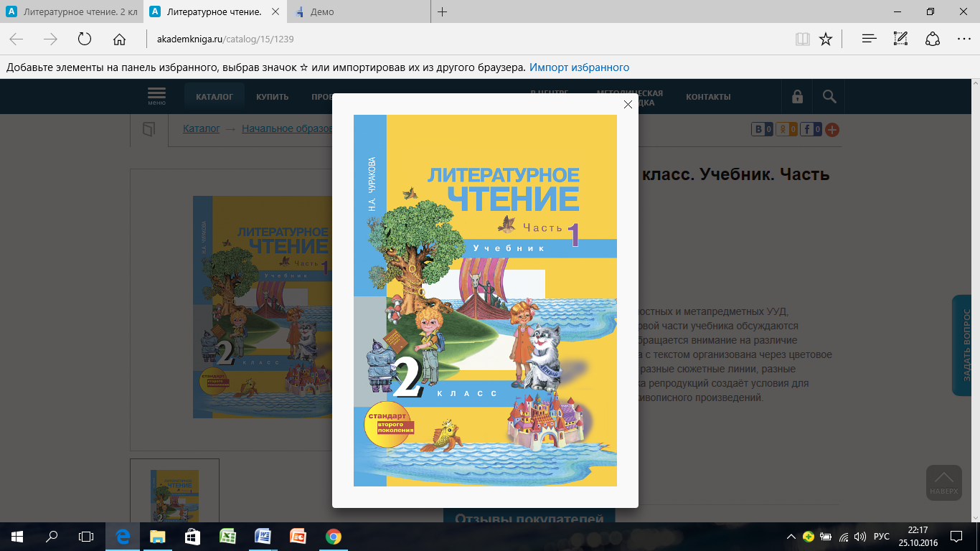980x551 pixels.
Task: Make a web note
Action: click(x=900, y=39)
